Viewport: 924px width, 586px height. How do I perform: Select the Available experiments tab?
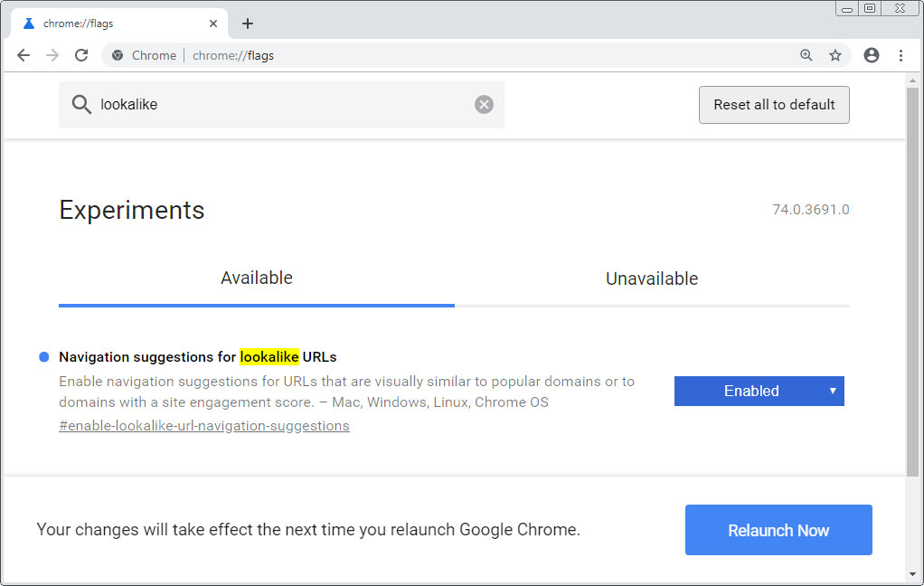click(x=256, y=279)
